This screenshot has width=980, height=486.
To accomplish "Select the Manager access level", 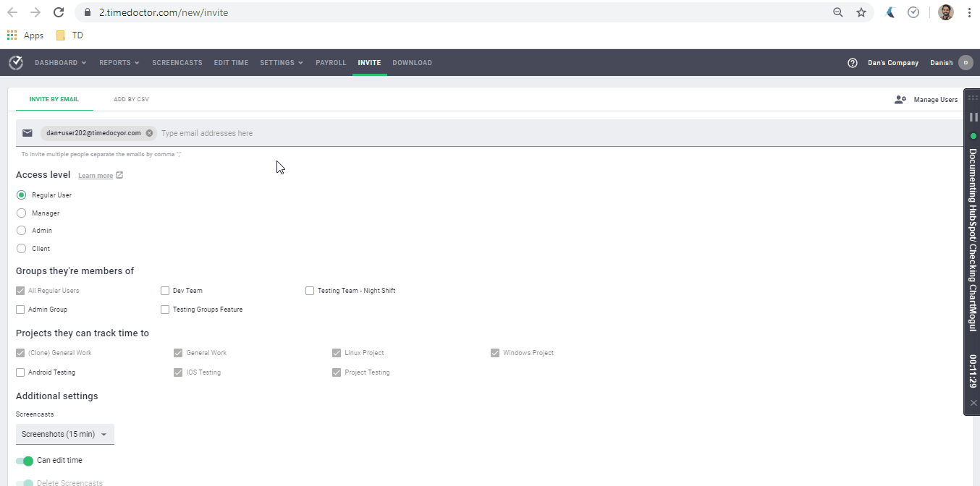I will 22,213.
